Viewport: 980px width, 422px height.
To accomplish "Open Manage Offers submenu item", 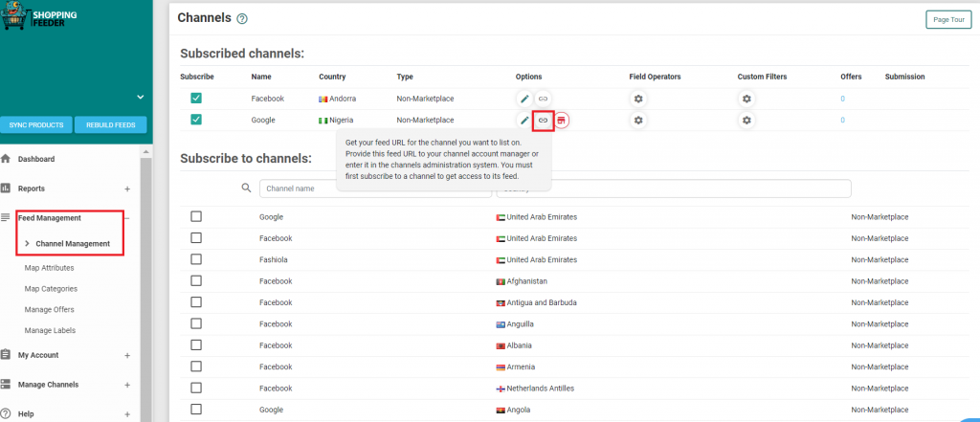I will [49, 309].
